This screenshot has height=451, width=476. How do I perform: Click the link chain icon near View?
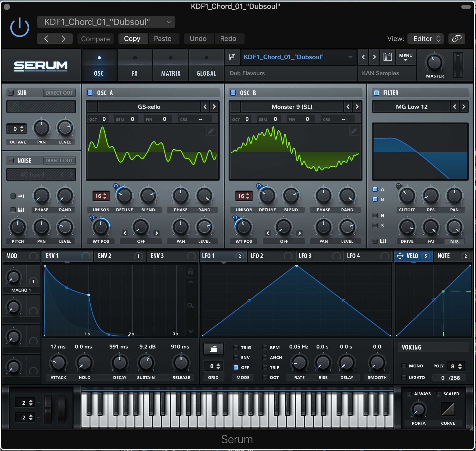click(456, 38)
